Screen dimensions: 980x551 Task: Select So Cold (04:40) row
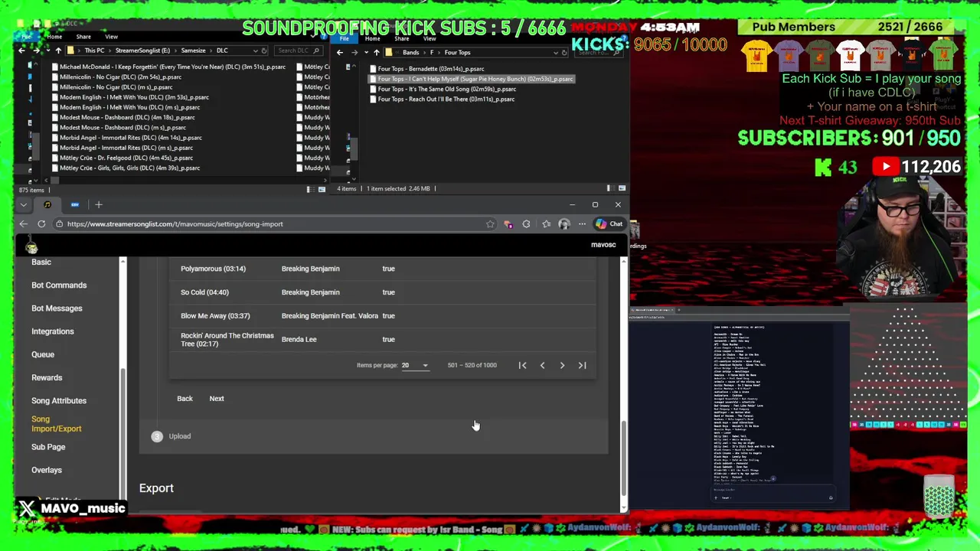click(x=383, y=292)
